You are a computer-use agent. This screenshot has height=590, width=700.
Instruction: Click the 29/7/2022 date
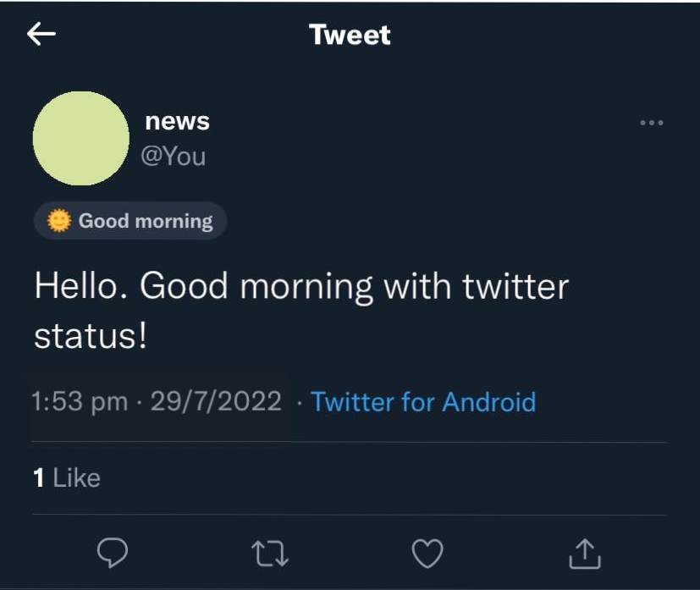pyautogui.click(x=215, y=400)
